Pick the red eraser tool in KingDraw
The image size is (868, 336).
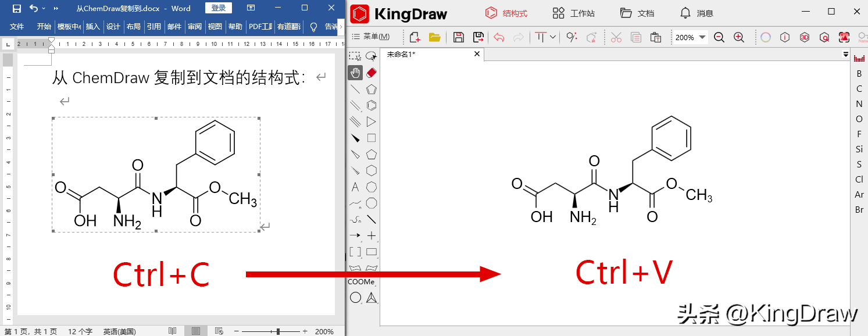372,73
